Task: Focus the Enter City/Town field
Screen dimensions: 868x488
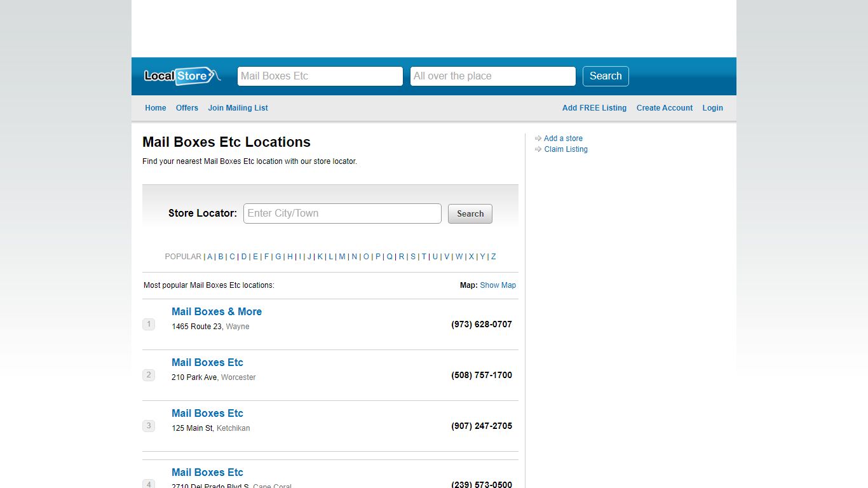Action: pos(342,213)
